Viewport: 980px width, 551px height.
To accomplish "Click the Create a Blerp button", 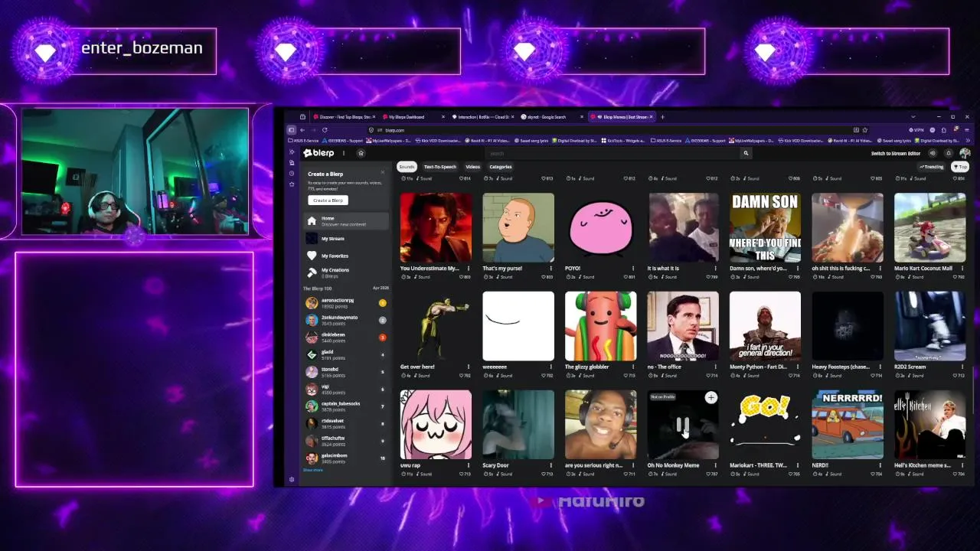I will [x=328, y=201].
